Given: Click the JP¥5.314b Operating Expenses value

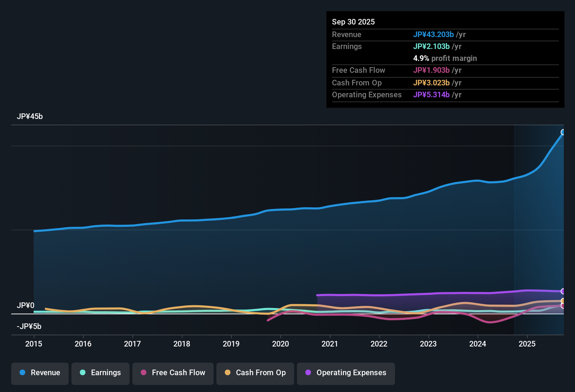Looking at the screenshot, I should pos(432,95).
